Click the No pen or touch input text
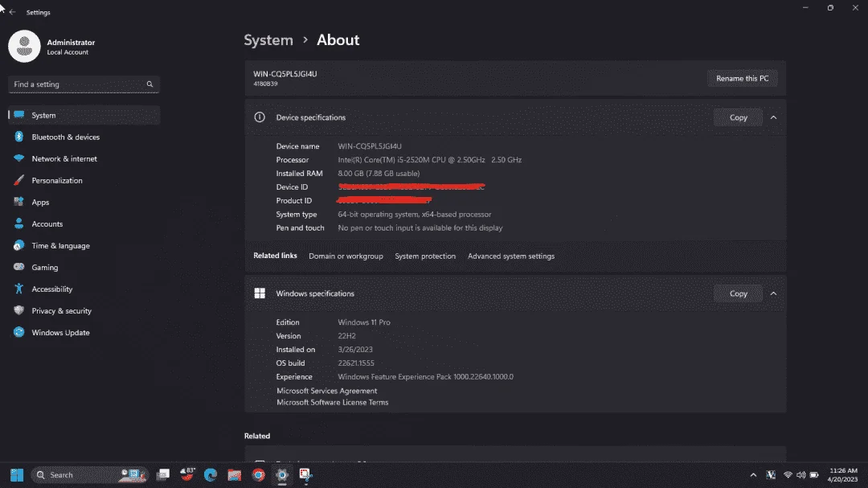868x488 pixels. pyautogui.click(x=420, y=228)
